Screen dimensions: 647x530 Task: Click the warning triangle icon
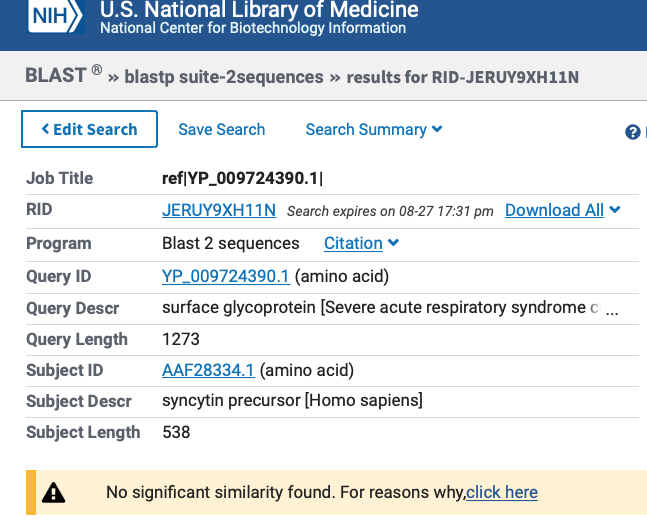coord(53,492)
